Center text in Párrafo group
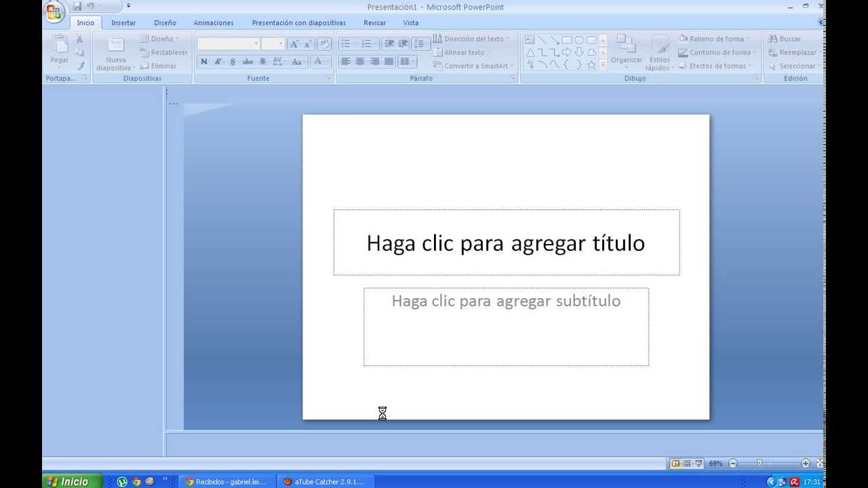This screenshot has width=868, height=488. coord(360,62)
